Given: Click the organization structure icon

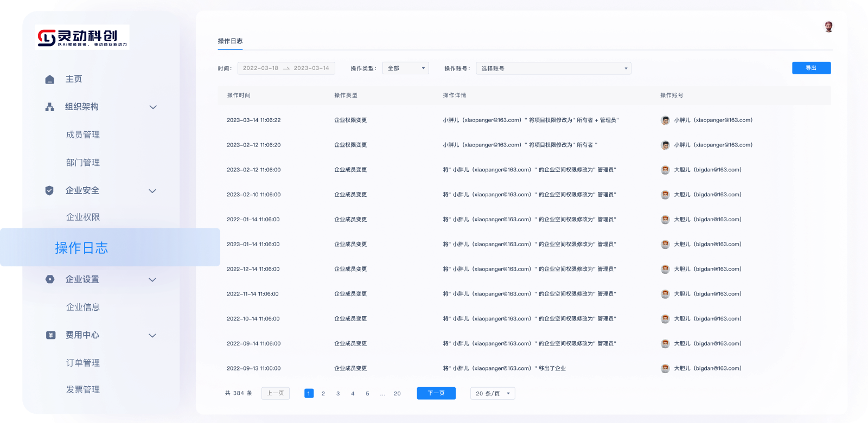Looking at the screenshot, I should click(50, 107).
